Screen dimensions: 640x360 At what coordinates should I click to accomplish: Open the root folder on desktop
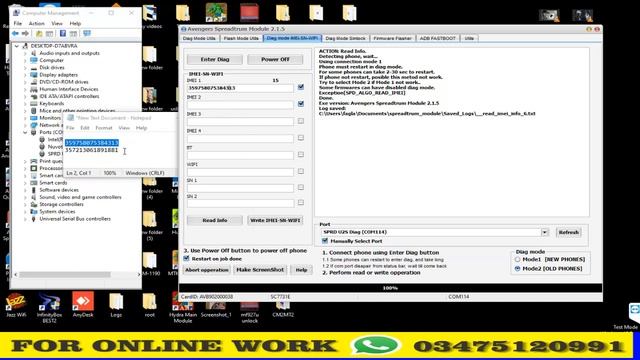pos(149,304)
